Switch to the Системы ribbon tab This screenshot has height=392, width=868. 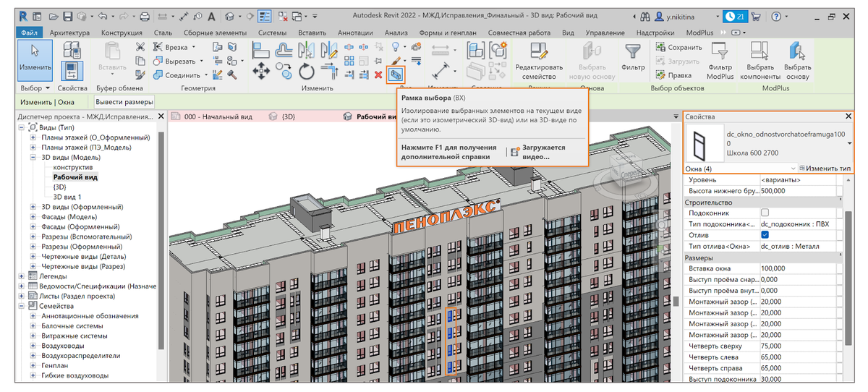coord(272,33)
